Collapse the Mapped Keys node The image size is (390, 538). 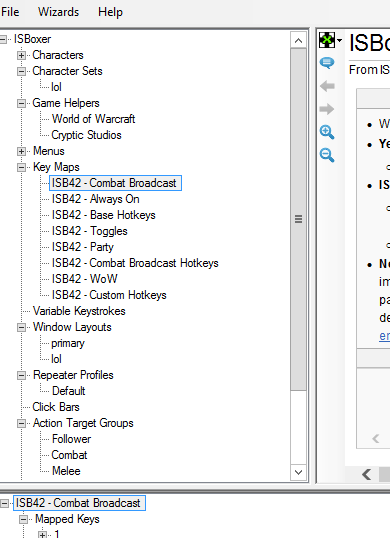point(24,519)
